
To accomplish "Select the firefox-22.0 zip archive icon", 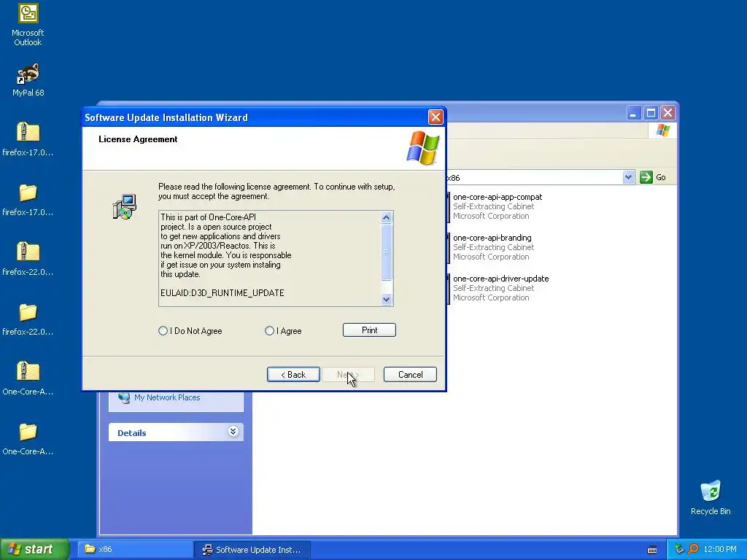I will click(28, 252).
